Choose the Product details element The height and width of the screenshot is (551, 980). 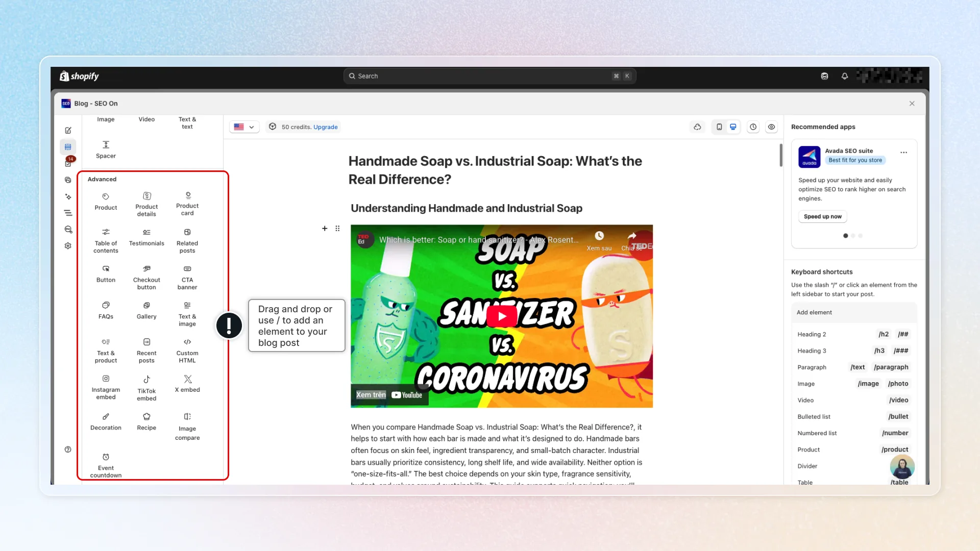coord(146,204)
